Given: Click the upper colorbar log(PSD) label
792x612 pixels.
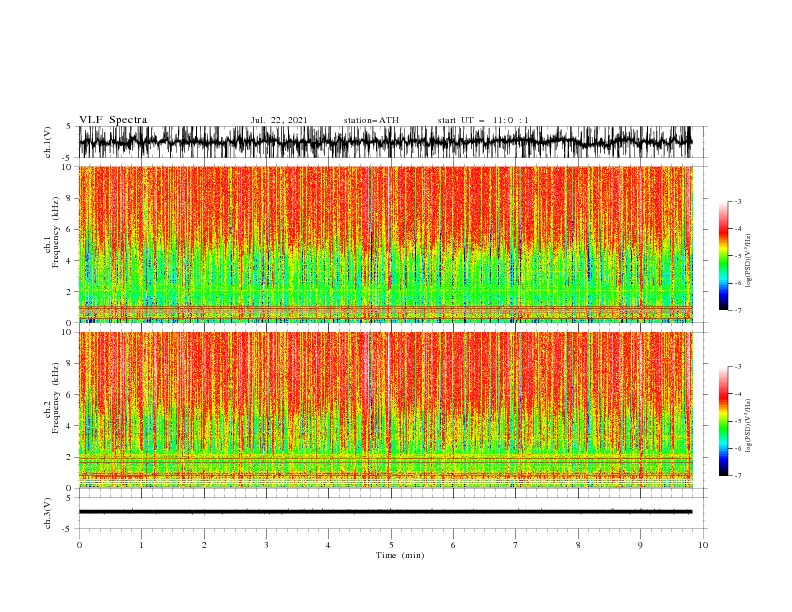Looking at the screenshot, I should click(x=749, y=261).
